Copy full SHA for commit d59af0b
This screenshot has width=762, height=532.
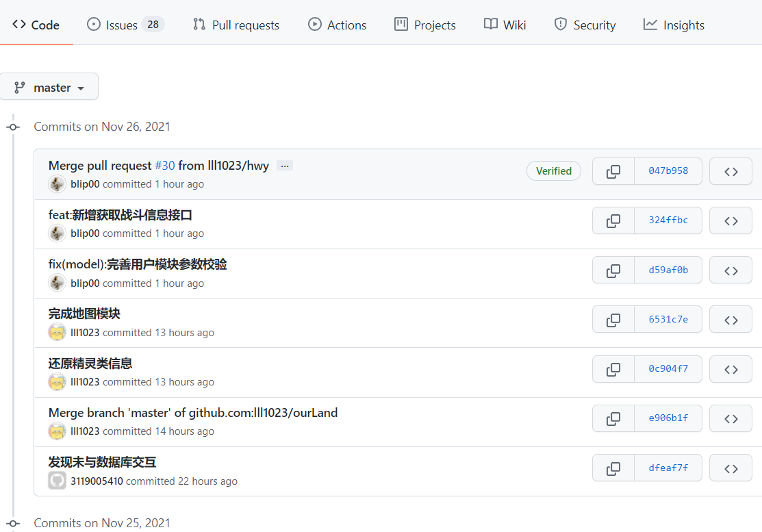click(613, 270)
